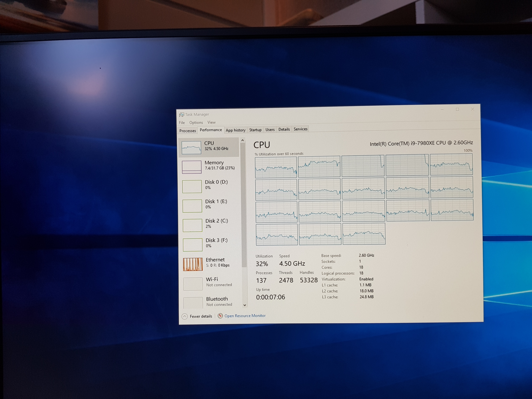Image resolution: width=532 pixels, height=399 pixels.
Task: Collapse view with Fewer details chevron icon
Action: click(184, 316)
